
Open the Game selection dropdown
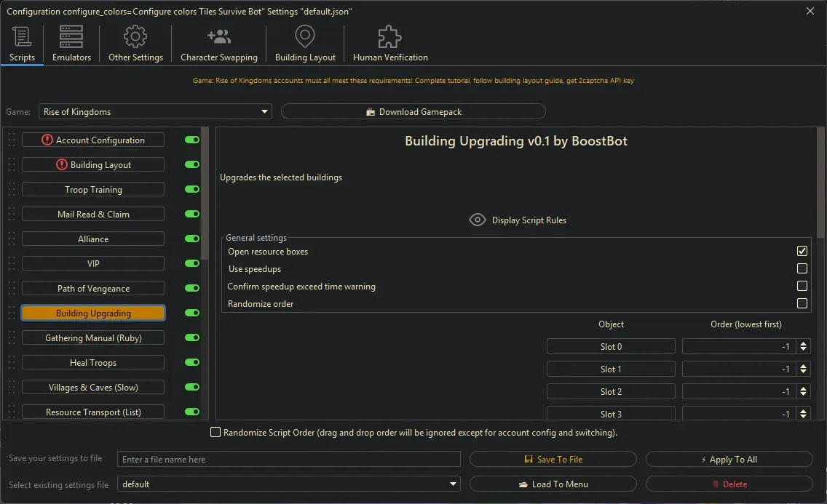pos(264,111)
